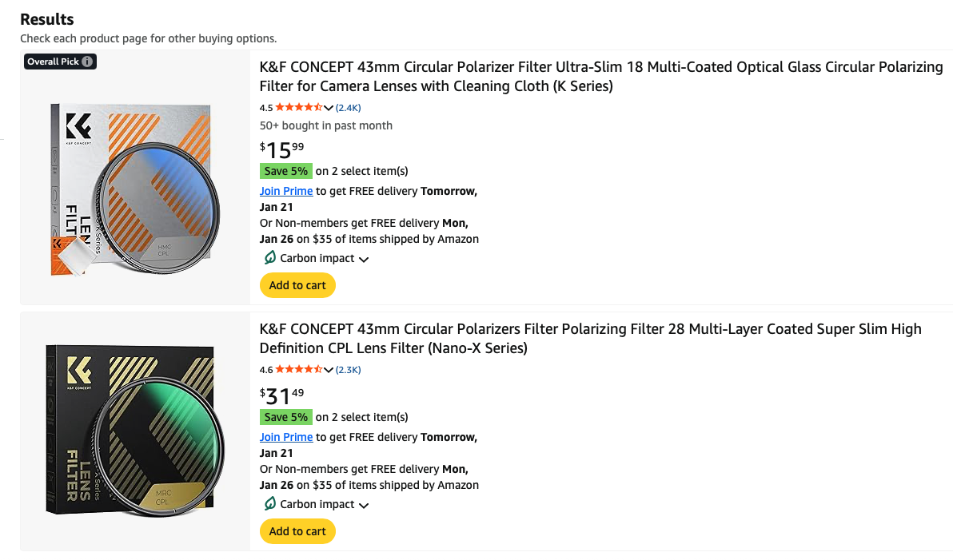
Task: Expand Carbon impact details for the Nano-X Series filter
Action: pos(364,505)
